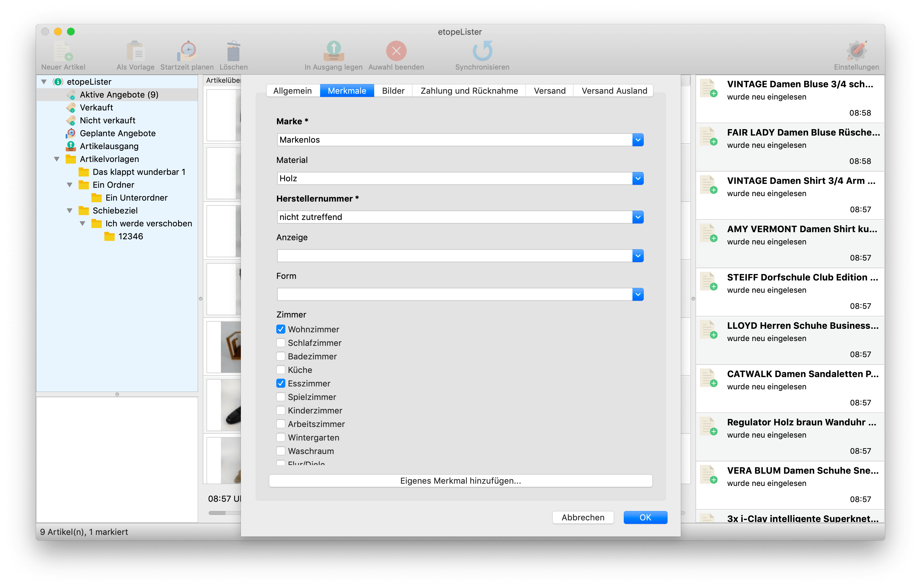Collapse the Ein Ordner folder
Viewport: 921px width, 588px height.
point(70,185)
